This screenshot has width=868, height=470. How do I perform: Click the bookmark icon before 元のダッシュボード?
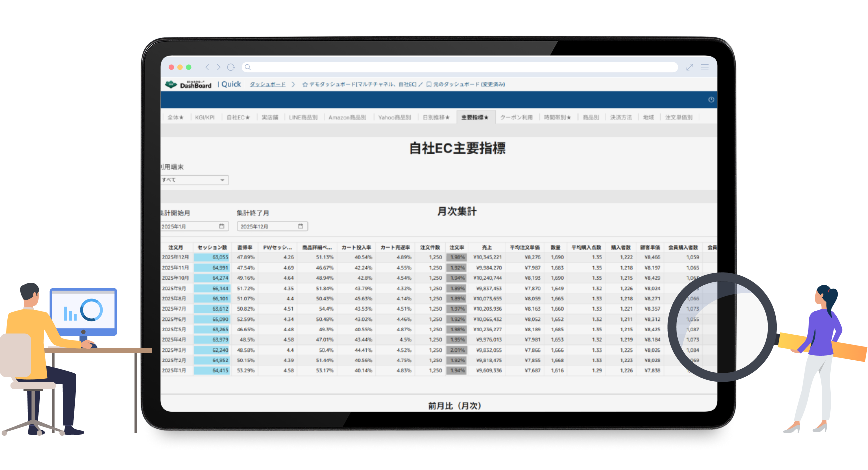[x=429, y=85]
